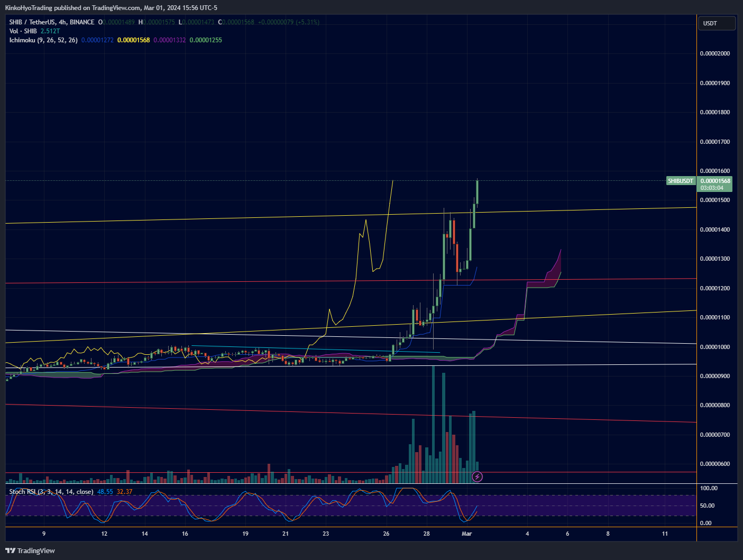Click the lightning bolt icon under the volume bars

click(x=477, y=477)
